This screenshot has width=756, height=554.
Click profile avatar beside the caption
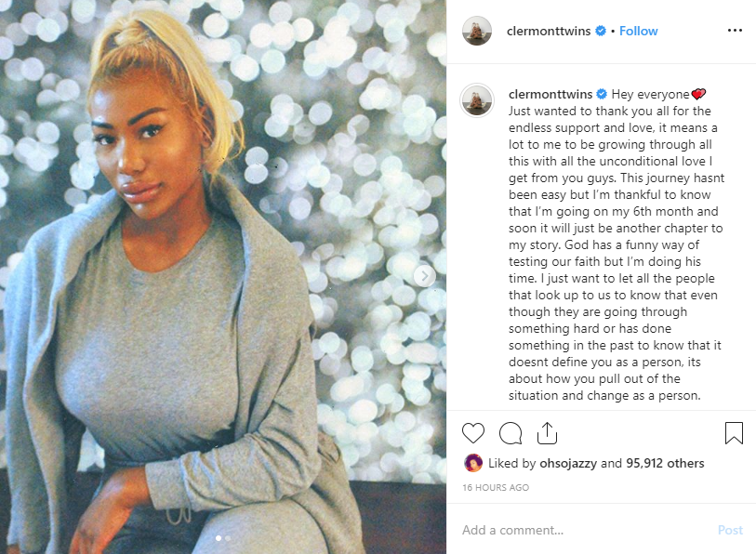[477, 100]
